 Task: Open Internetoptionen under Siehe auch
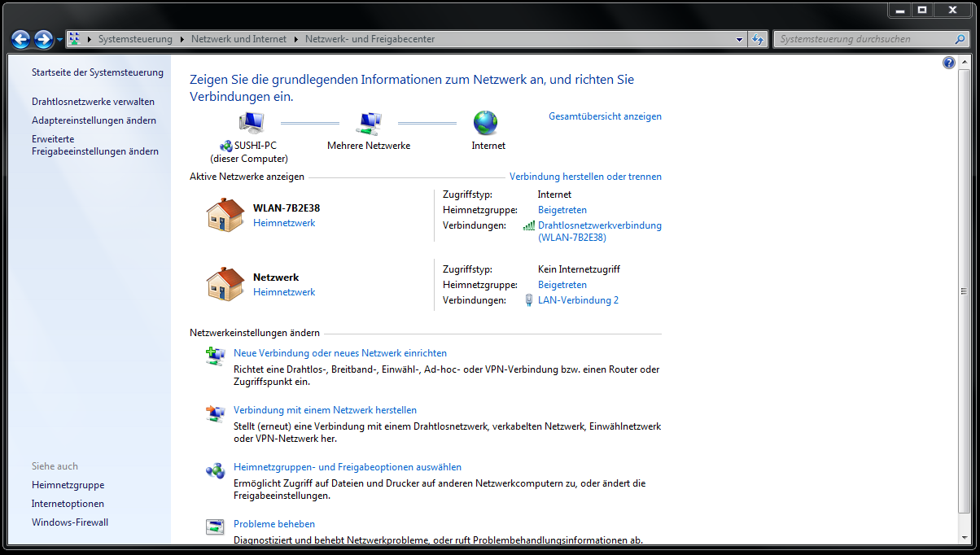[x=68, y=504]
